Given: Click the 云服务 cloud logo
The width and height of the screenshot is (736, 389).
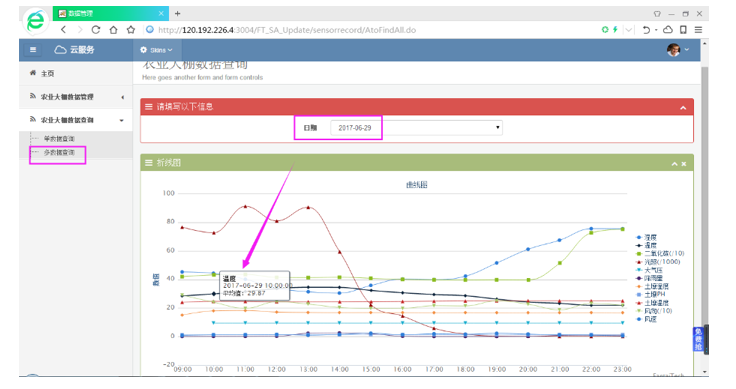Looking at the screenshot, I should 75,50.
